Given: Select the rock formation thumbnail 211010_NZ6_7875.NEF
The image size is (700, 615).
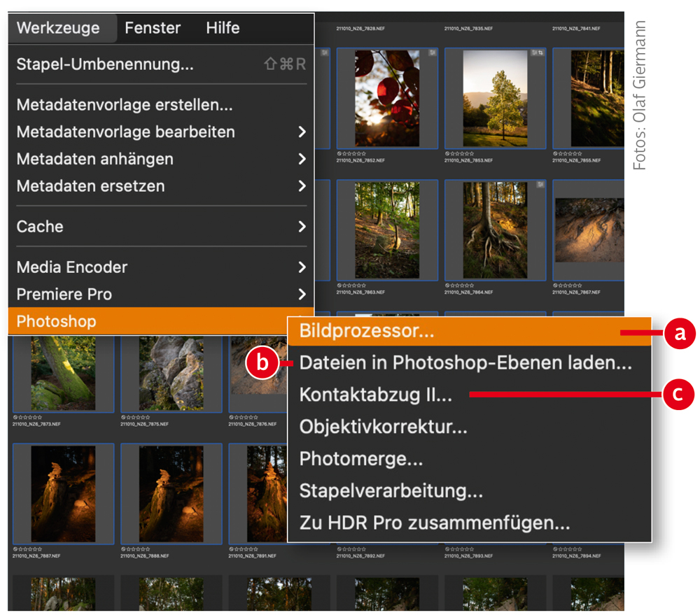Looking at the screenshot, I should pos(171,373).
